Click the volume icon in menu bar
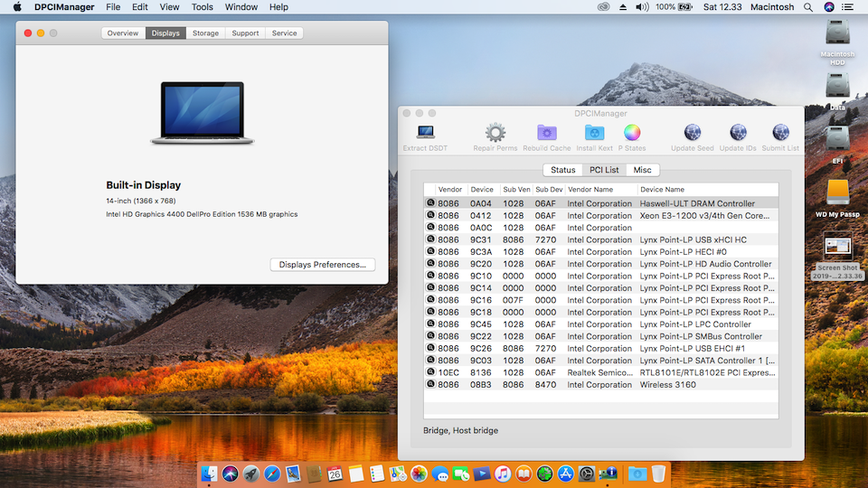Viewport: 868px width, 488px height. click(641, 7)
